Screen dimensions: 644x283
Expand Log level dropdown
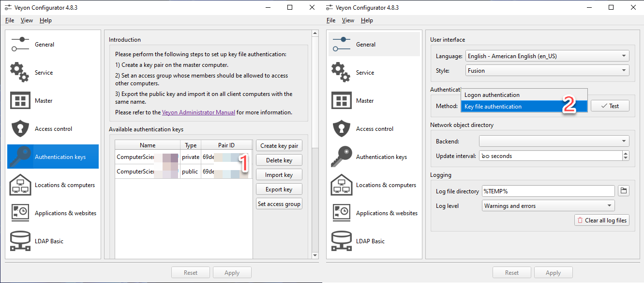pyautogui.click(x=549, y=206)
